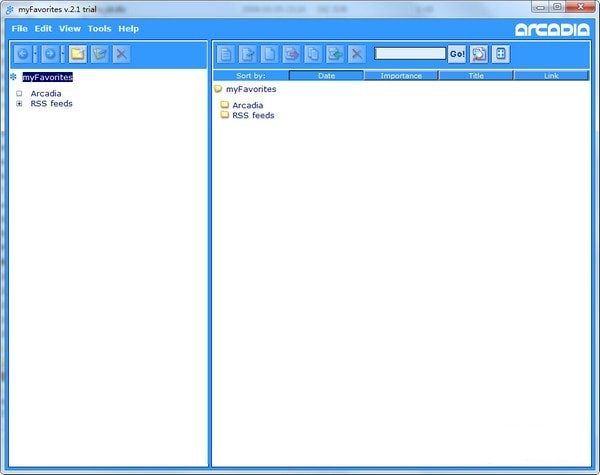Click the yellow new folder icon
Viewport: 600px width, 475px height.
pos(78,54)
